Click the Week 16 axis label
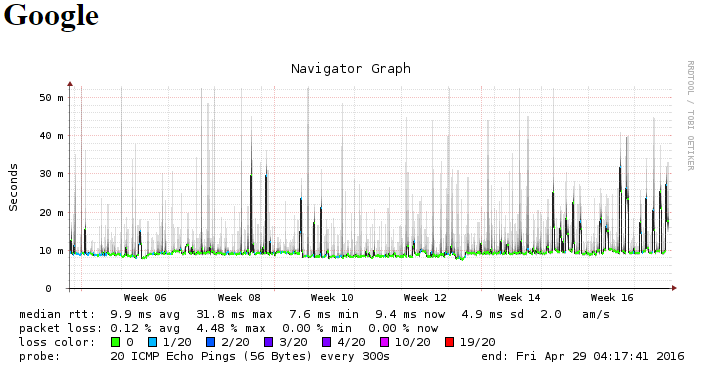706x369 pixels. coord(612,297)
